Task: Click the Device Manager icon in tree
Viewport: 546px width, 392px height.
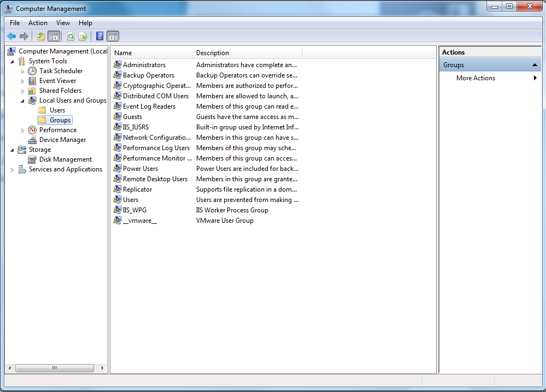Action: pyautogui.click(x=32, y=140)
